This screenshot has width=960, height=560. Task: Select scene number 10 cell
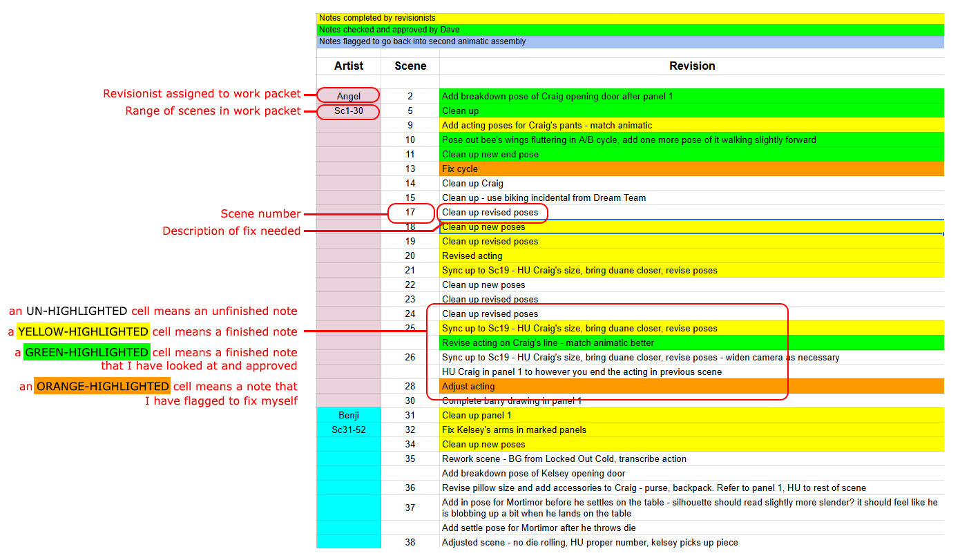410,139
